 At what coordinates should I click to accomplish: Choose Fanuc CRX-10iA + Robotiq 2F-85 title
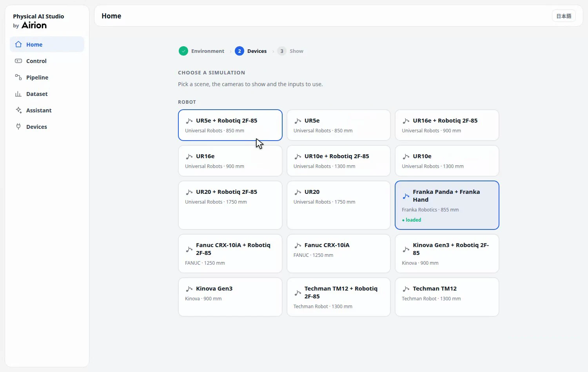[233, 249]
